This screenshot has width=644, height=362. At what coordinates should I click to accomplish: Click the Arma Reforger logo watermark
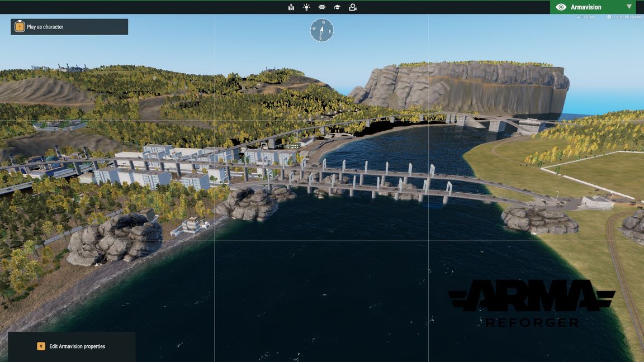coord(531,303)
